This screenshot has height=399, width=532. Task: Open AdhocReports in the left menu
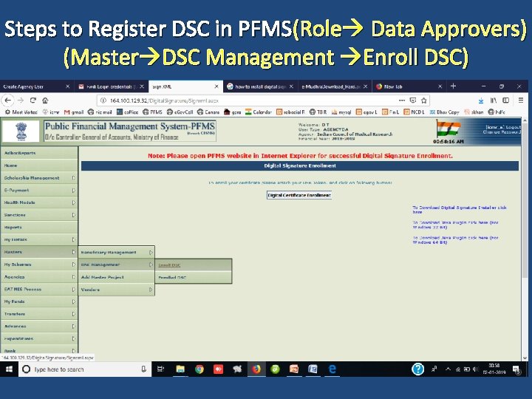click(39, 153)
